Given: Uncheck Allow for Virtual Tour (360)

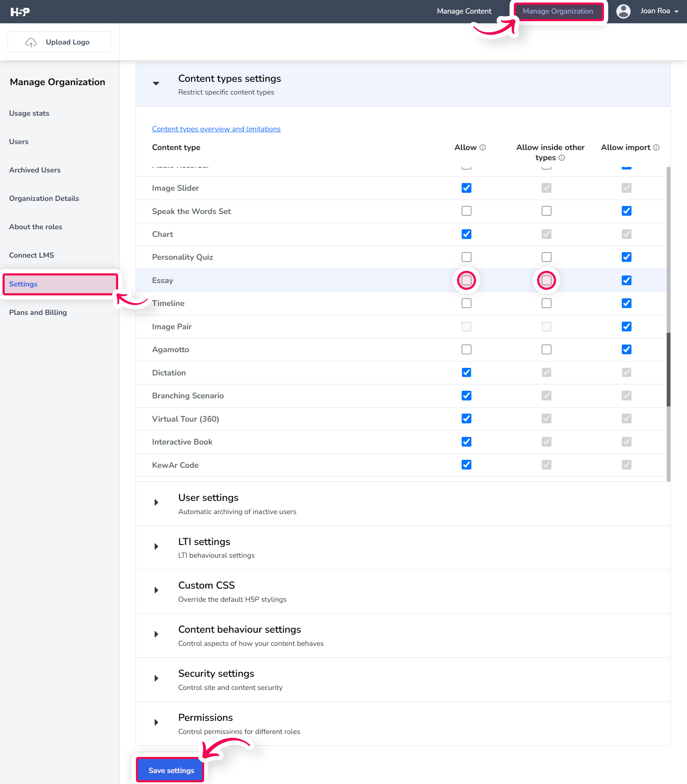Looking at the screenshot, I should click(466, 419).
